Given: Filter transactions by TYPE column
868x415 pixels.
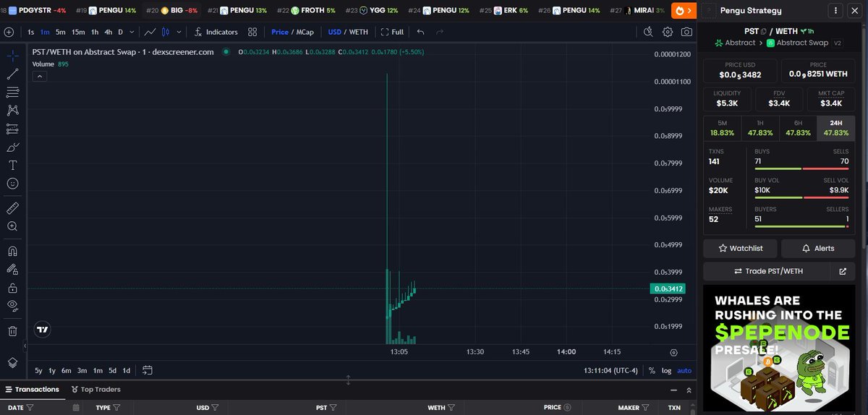Looking at the screenshot, I should coord(117,408).
